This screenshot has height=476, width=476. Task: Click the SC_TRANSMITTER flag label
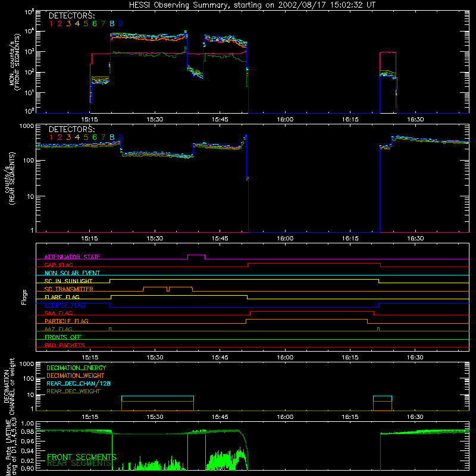point(68,289)
